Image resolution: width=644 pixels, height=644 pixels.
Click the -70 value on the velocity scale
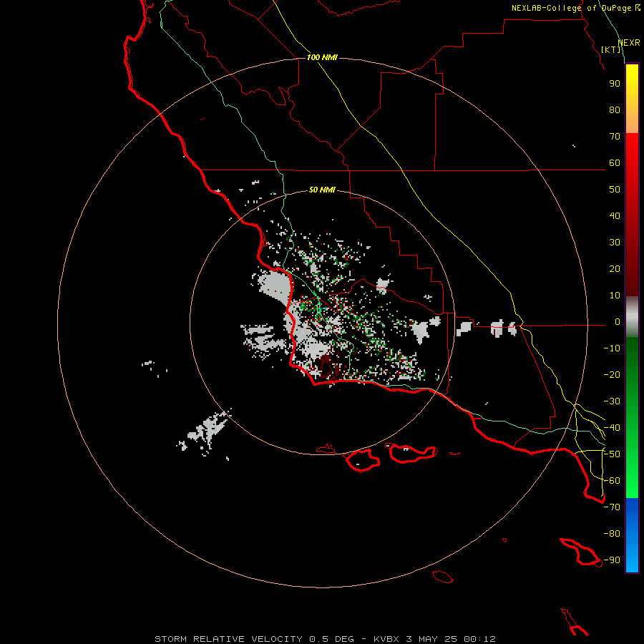point(612,507)
